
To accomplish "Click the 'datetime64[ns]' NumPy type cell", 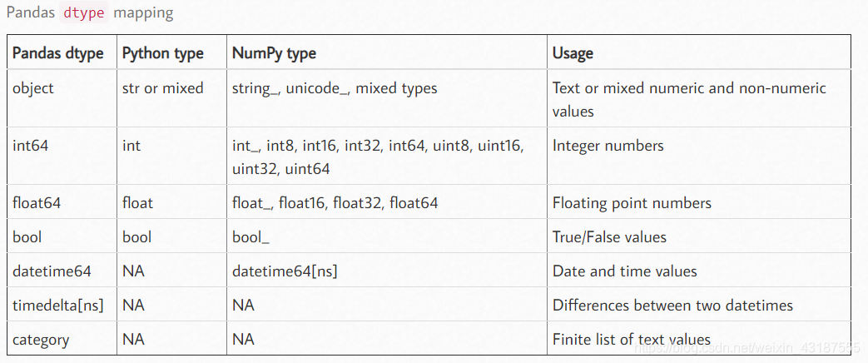I will click(285, 271).
